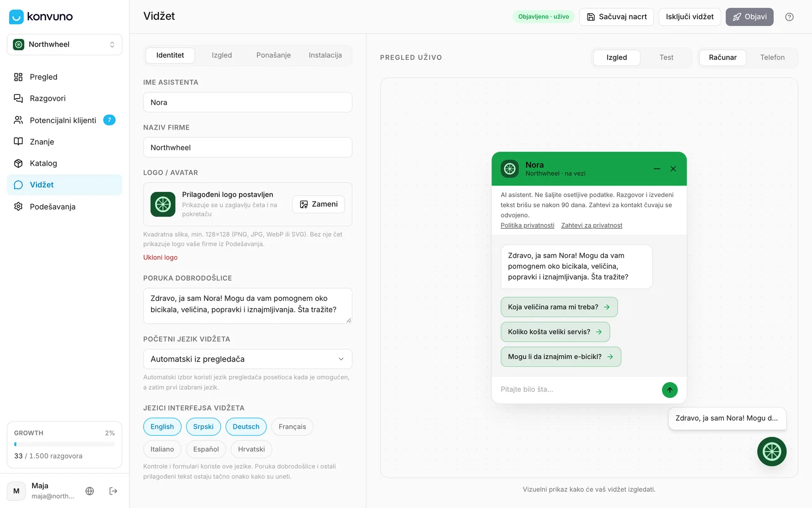
Task: Click the round chat launcher wheel icon
Action: (x=771, y=452)
